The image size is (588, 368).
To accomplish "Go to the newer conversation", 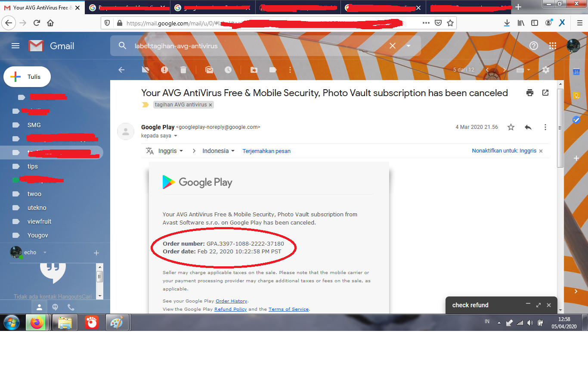I will point(487,70).
